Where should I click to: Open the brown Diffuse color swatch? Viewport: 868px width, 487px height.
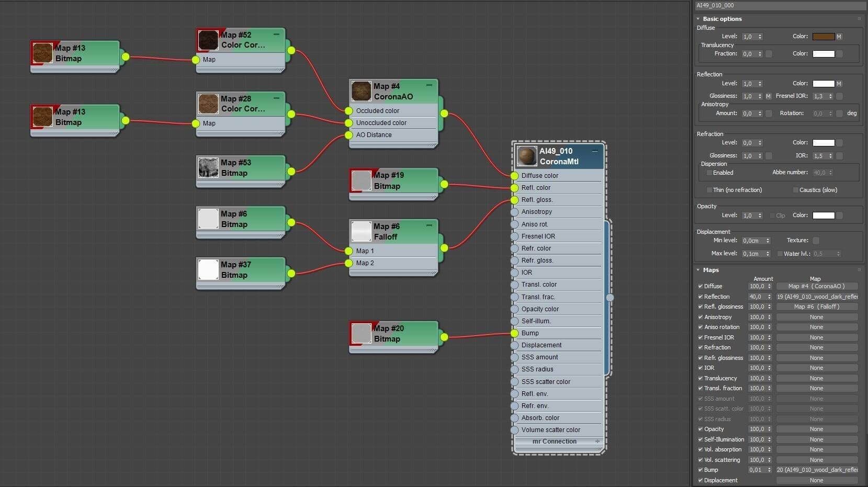tap(823, 37)
